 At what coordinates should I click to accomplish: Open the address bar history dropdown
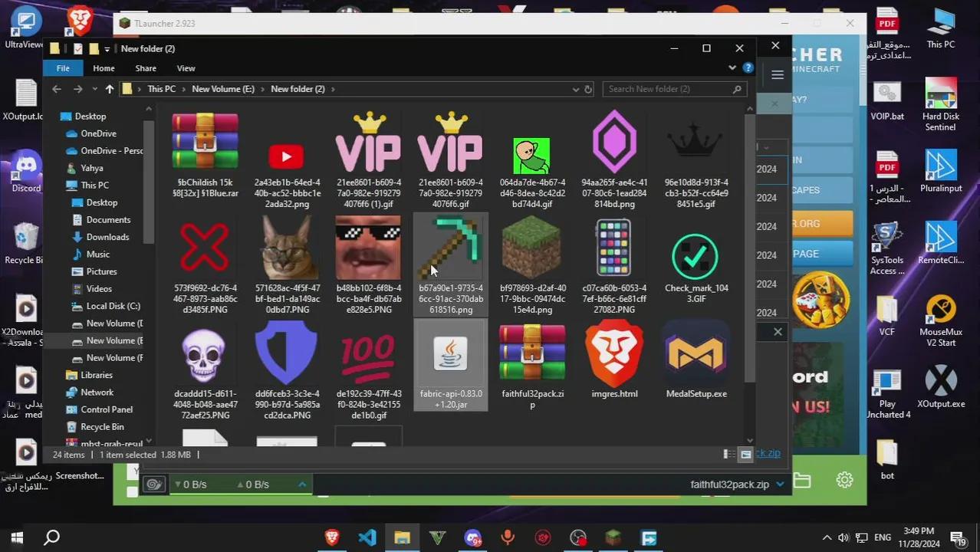pyautogui.click(x=576, y=89)
